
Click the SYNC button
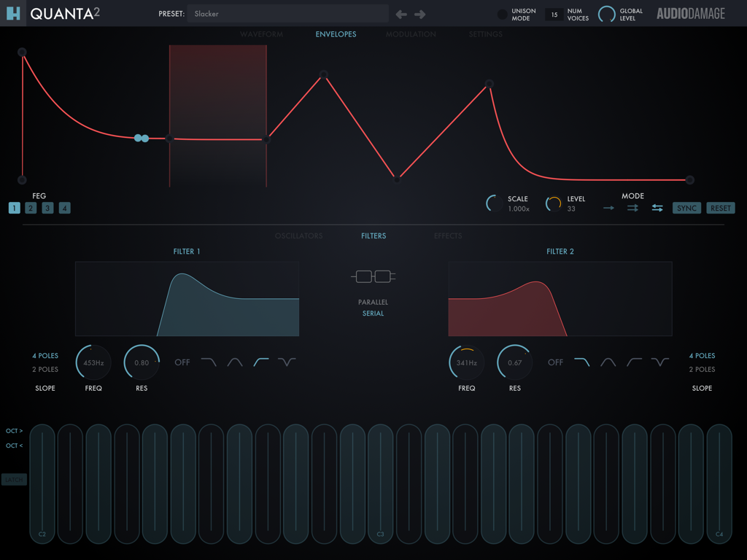click(686, 208)
